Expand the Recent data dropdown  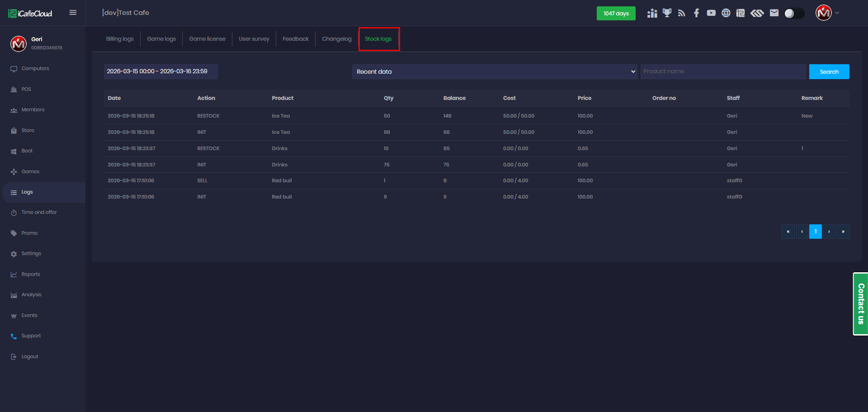pyautogui.click(x=495, y=71)
